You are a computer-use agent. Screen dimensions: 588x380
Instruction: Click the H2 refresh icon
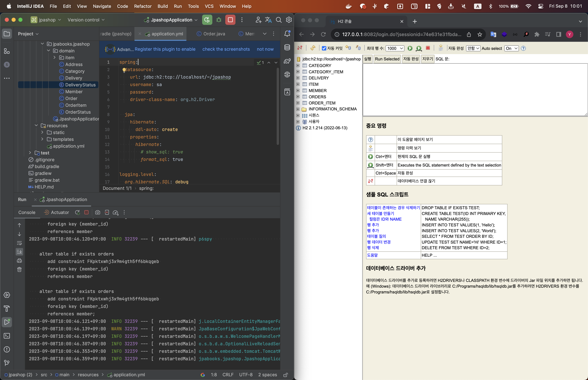click(313, 48)
